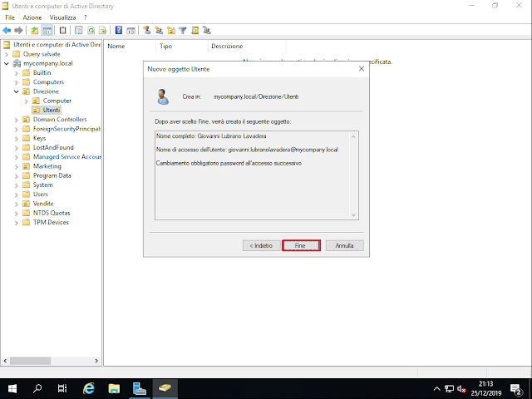Click the Paste clipboard toolbar icon
This screenshot has width=532, height=399.
(63, 31)
